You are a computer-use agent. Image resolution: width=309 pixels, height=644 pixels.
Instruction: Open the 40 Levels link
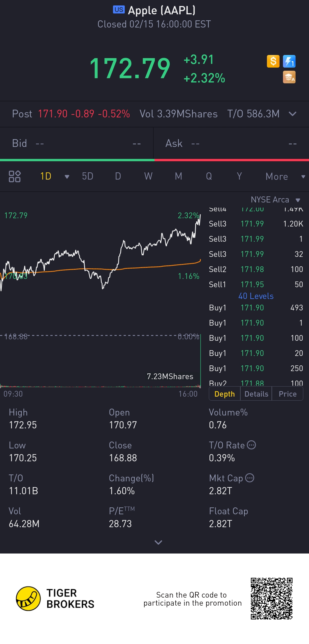(x=256, y=296)
